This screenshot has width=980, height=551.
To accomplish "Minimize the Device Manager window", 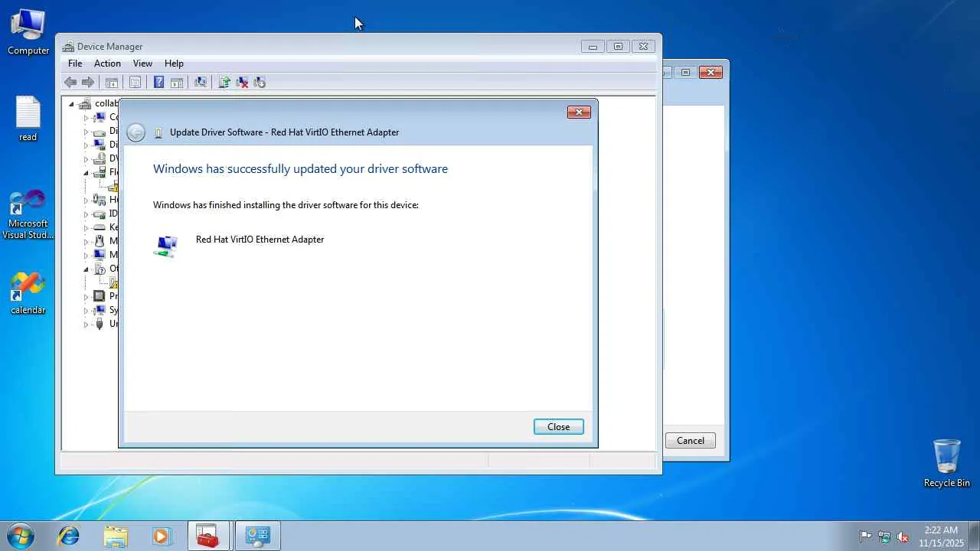I will (593, 47).
